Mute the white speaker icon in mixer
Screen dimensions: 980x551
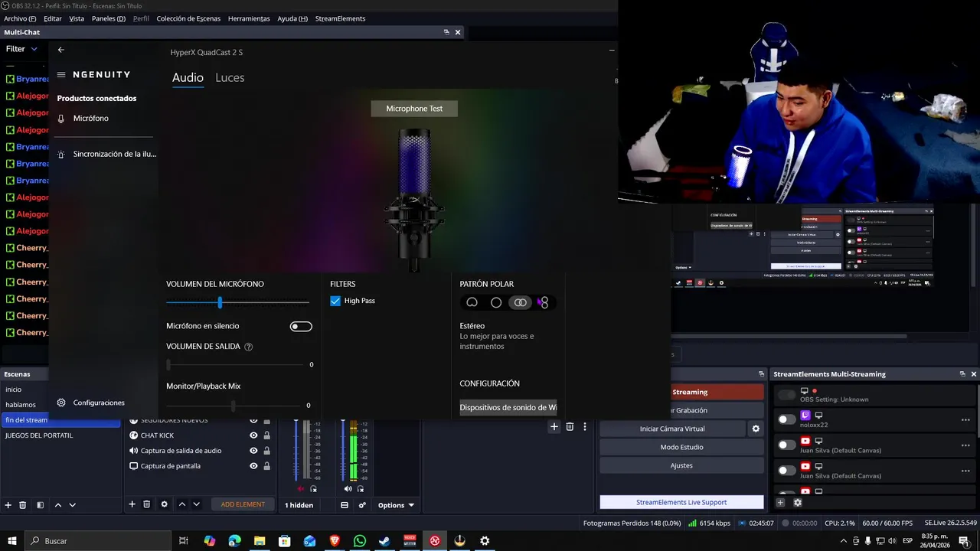pos(348,488)
